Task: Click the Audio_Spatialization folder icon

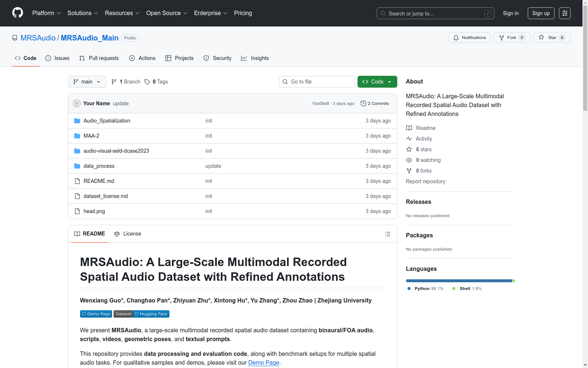Action: point(77,121)
